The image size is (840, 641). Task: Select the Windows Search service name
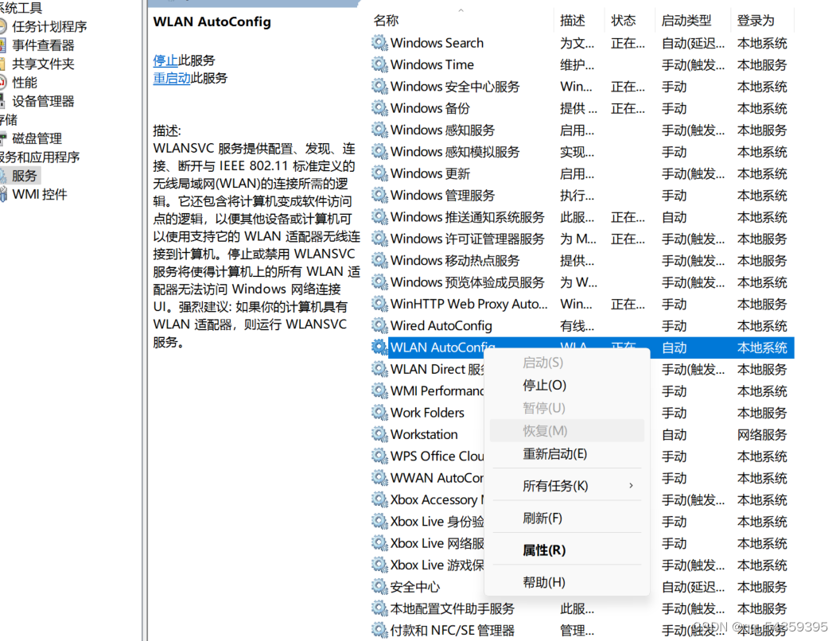437,43
